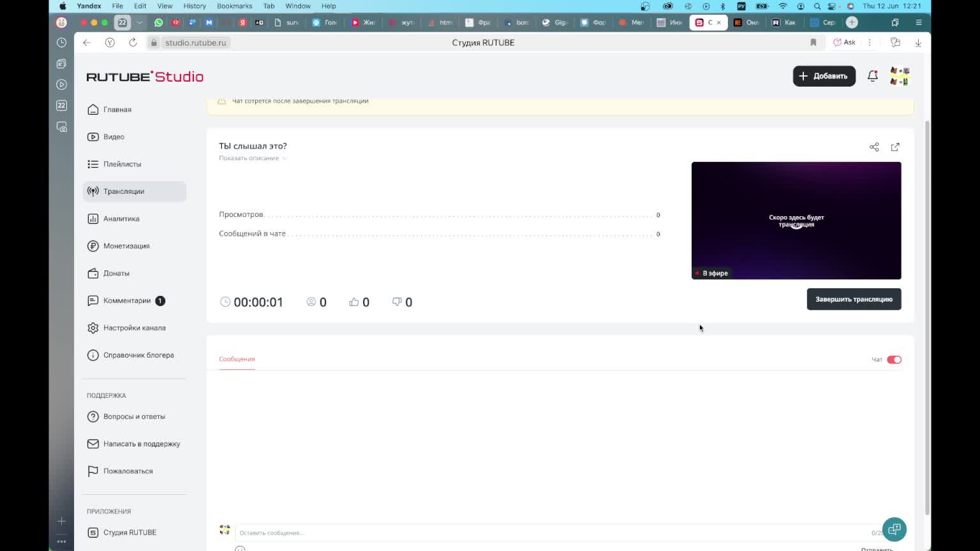The image size is (980, 551).
Task: Toggle the Чат switch off
Action: [894, 360]
